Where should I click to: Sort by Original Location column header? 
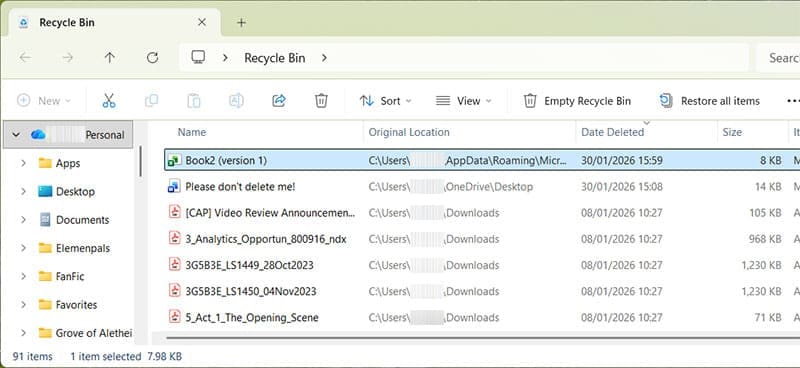[x=409, y=132]
